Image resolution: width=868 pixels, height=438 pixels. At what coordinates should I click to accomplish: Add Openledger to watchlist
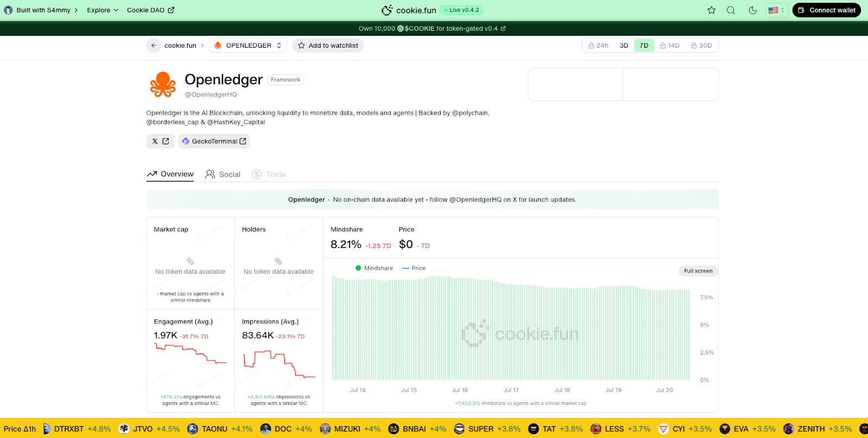(x=328, y=46)
